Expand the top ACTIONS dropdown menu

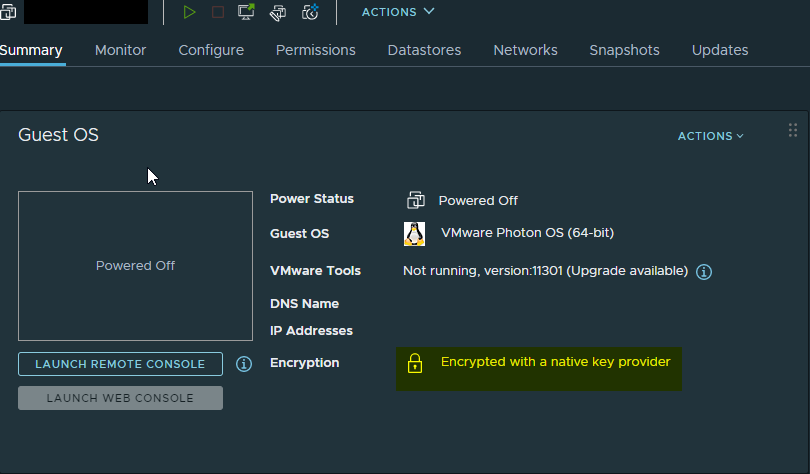(x=398, y=12)
